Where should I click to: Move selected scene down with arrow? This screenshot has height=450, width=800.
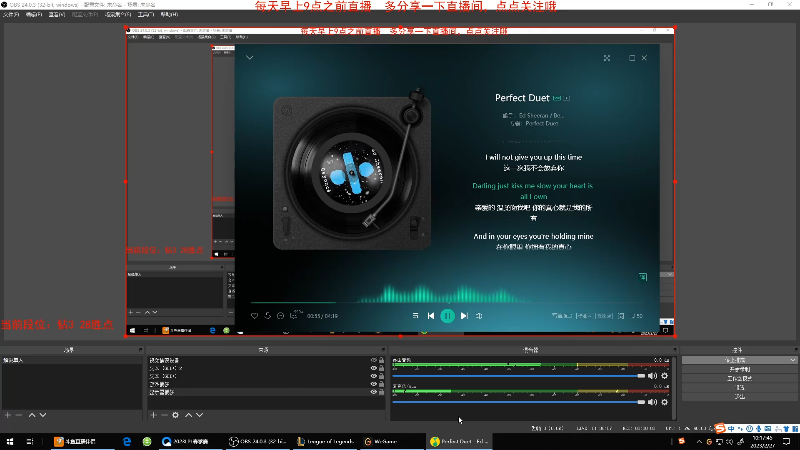[x=43, y=414]
